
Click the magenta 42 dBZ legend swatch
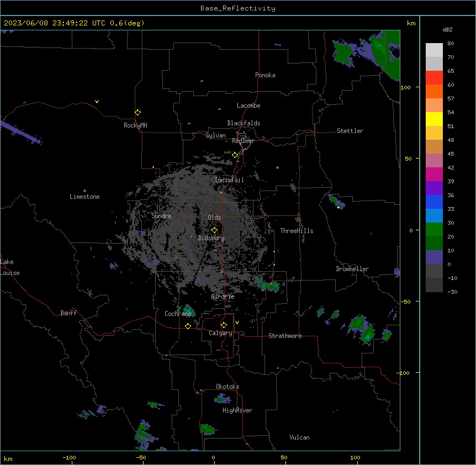[434, 174]
